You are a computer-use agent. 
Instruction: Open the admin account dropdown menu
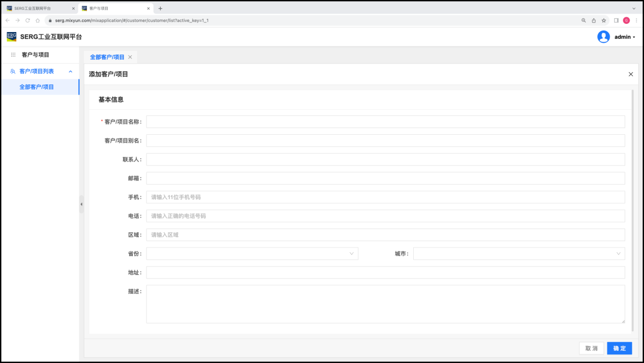tap(625, 37)
